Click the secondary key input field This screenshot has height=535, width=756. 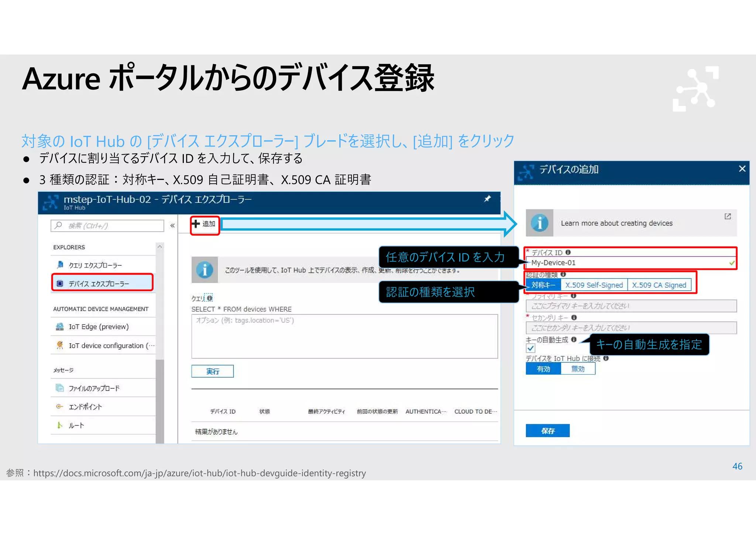(631, 328)
